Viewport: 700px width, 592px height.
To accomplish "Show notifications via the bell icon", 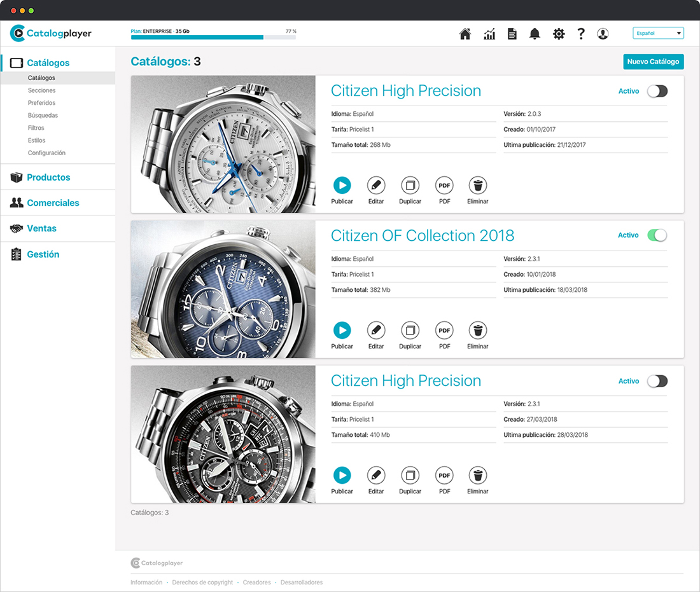I will (535, 34).
